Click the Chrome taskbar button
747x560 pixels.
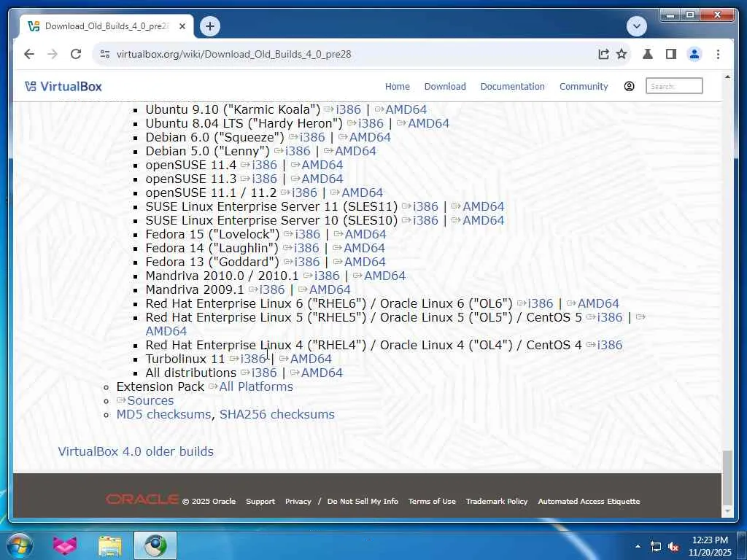coord(155,545)
